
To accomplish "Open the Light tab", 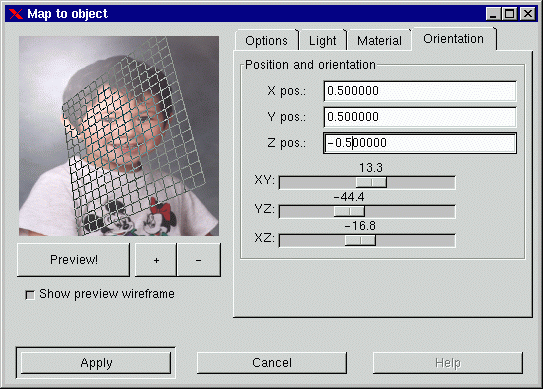I will coord(322,41).
